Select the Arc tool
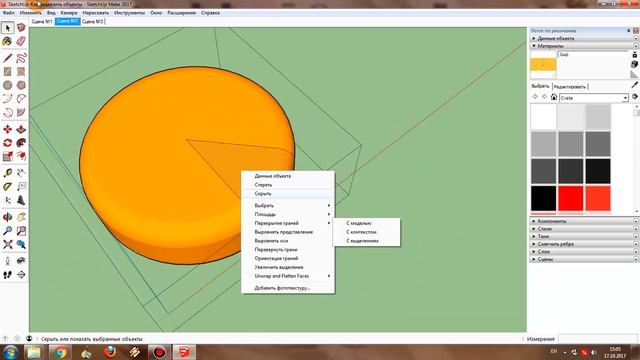 tap(7, 98)
